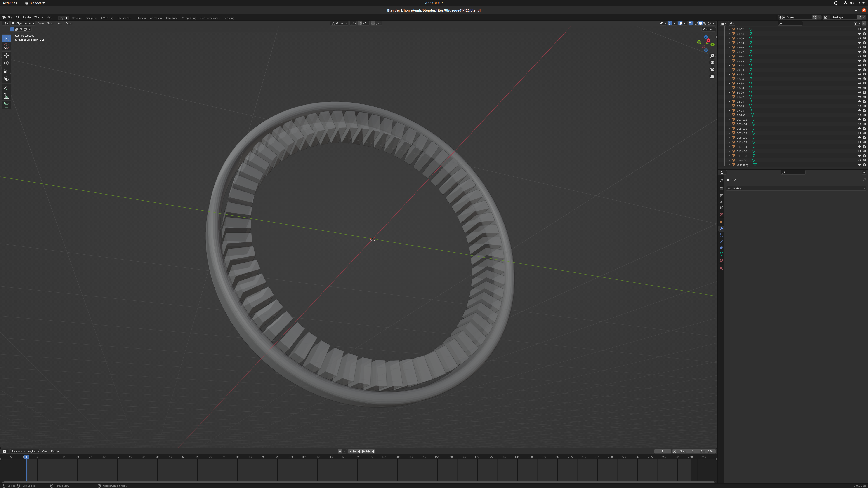Click Activities in the top bar

[x=10, y=3]
